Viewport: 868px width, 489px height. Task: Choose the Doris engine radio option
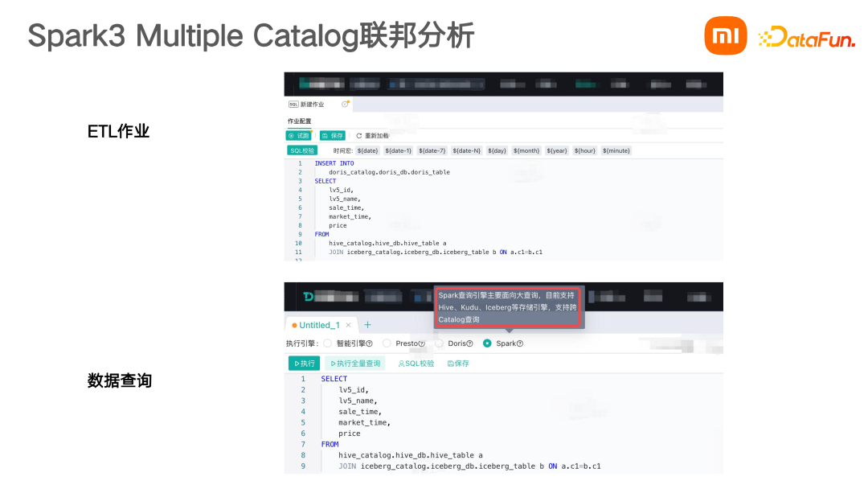coord(439,343)
